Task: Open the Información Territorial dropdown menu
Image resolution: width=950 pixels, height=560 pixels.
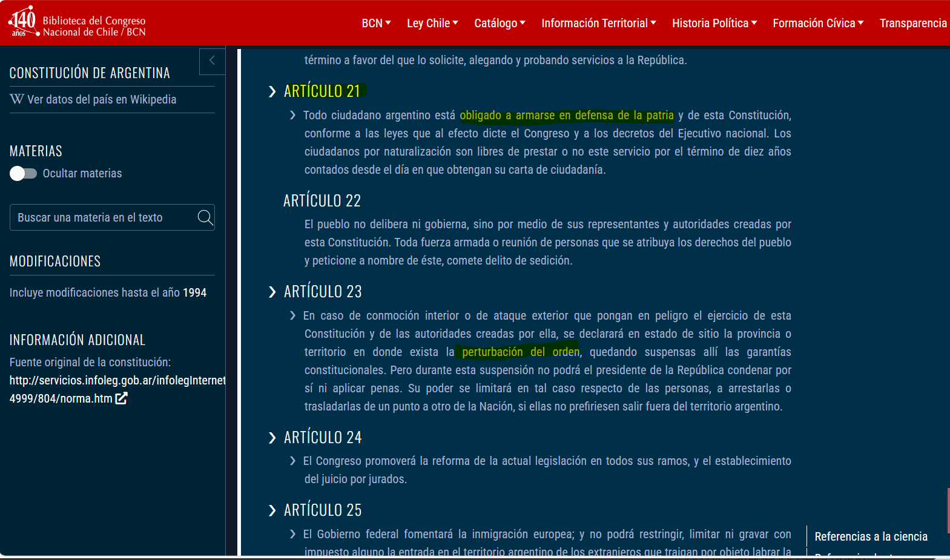Action: point(598,23)
